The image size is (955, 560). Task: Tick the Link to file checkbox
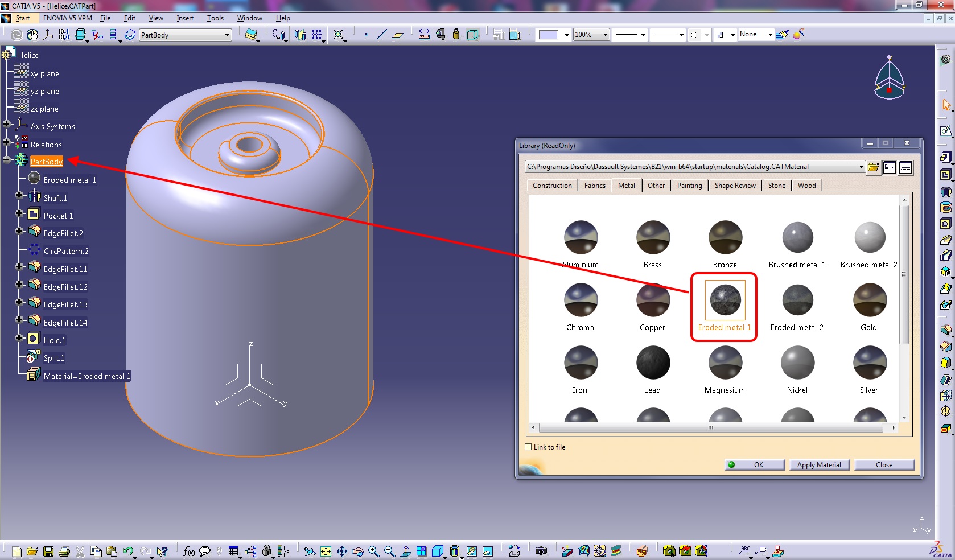coord(528,447)
